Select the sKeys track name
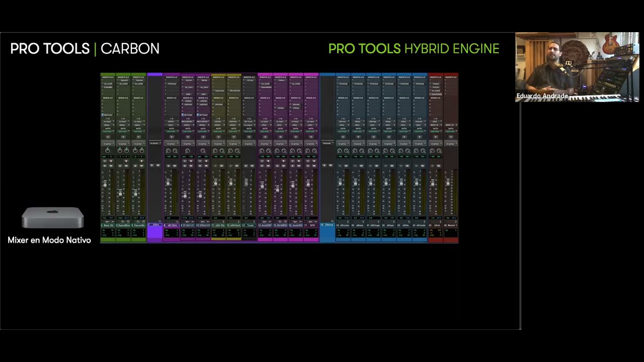The height and width of the screenshot is (362, 644). point(389,225)
